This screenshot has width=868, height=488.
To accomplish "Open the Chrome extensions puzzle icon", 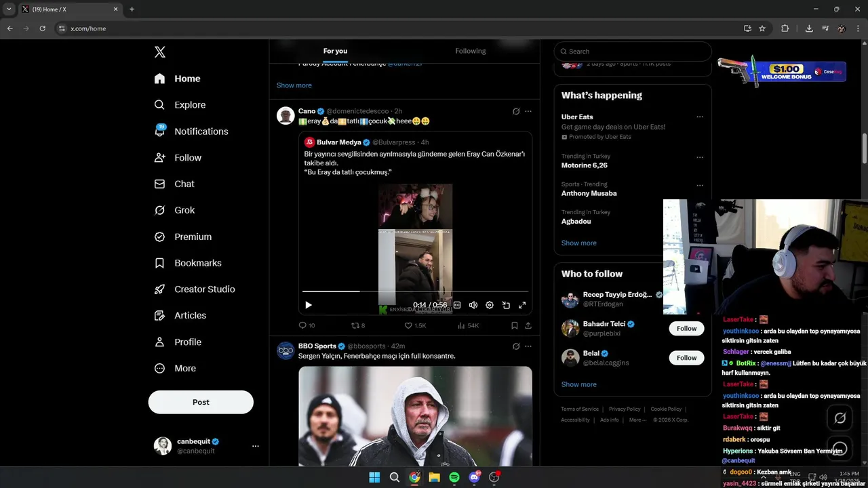I will (785, 28).
